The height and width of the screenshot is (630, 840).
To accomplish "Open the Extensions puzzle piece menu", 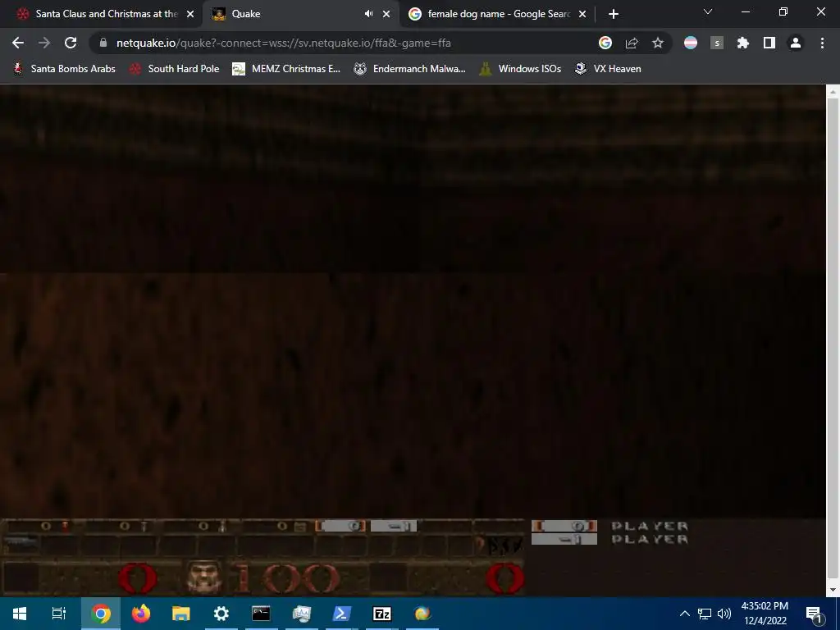I will pos(743,43).
